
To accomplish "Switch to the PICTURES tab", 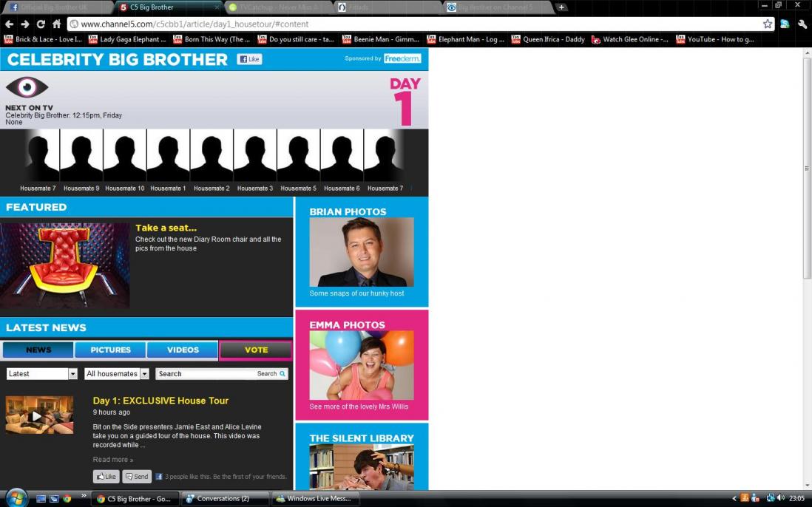I will (x=110, y=350).
